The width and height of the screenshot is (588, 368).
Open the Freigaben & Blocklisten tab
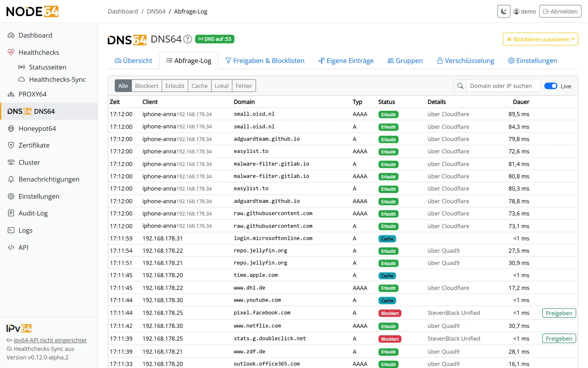click(x=265, y=61)
